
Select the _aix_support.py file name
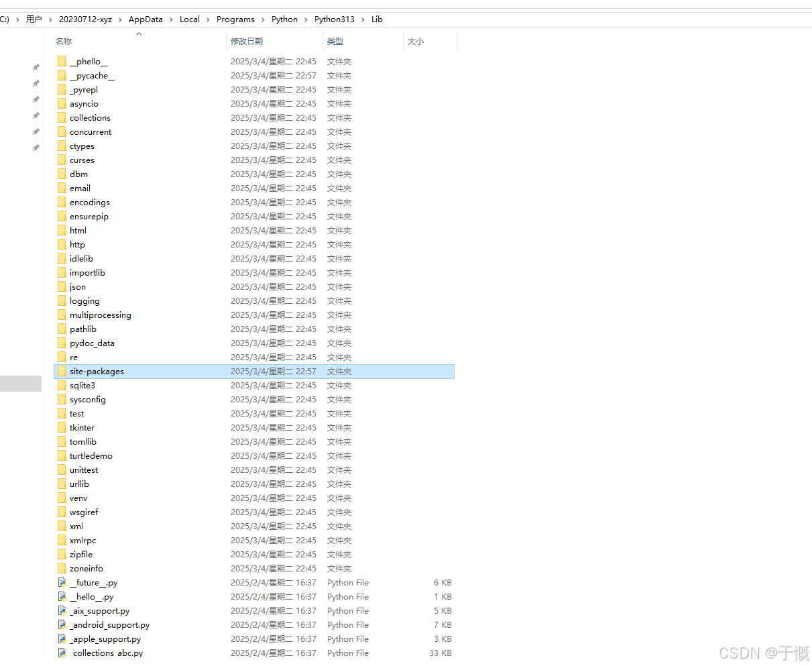point(100,611)
